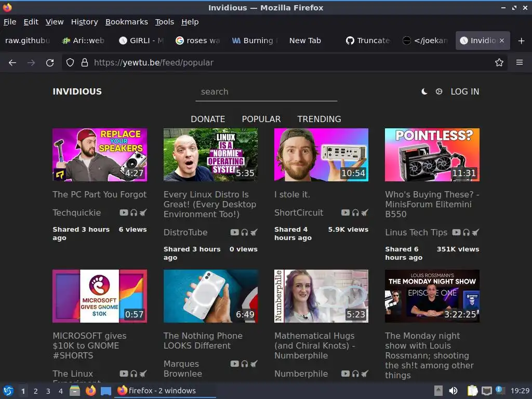Go to INVIDIOUS home link
Screen dimensions: 532x399
[x=77, y=91]
